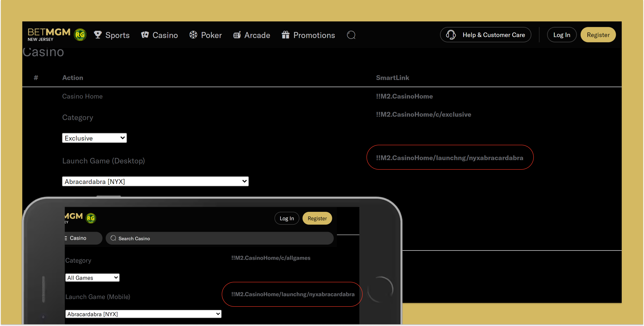Click the Promotions gift icon
Image resolution: width=644 pixels, height=326 pixels.
[x=285, y=35]
